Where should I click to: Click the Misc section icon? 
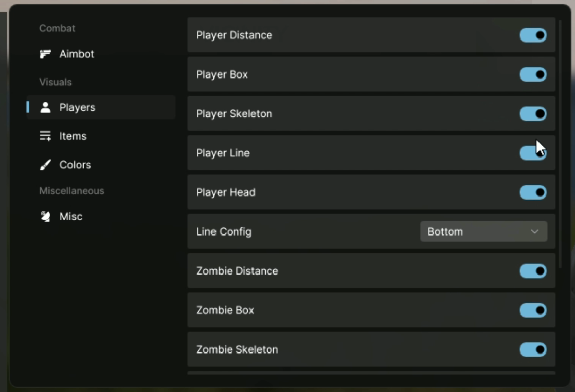click(46, 217)
